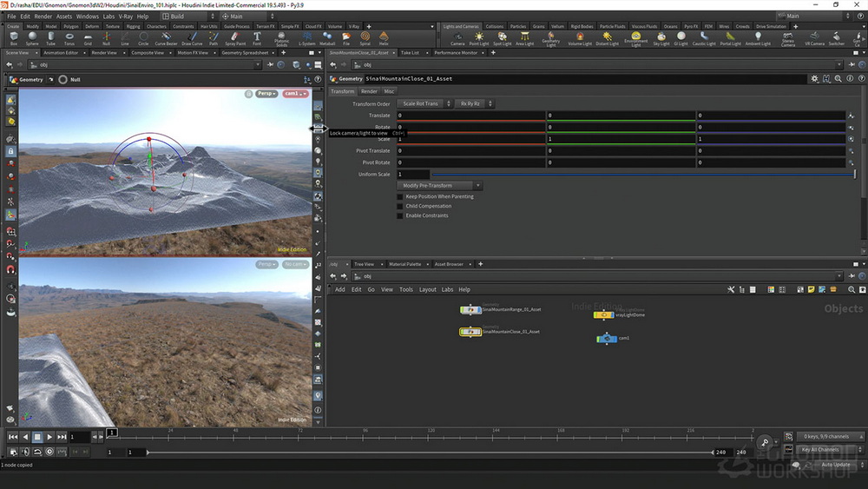Enable the Child Compensation checkbox
Viewport: 868px width, 489px height.
pyautogui.click(x=400, y=206)
